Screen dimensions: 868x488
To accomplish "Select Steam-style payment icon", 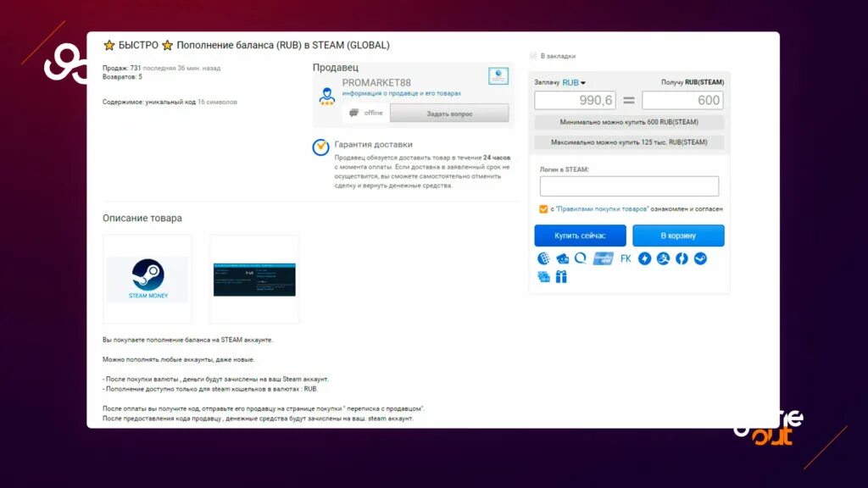I will pos(700,258).
